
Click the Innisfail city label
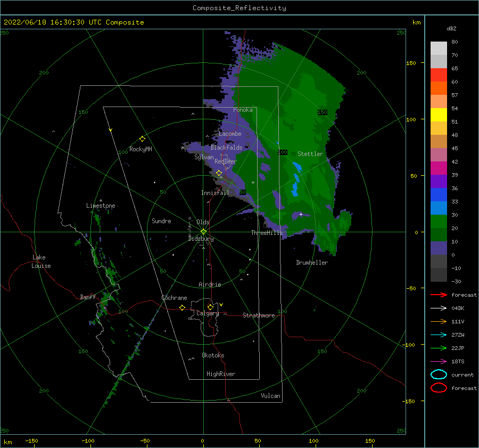[215, 193]
